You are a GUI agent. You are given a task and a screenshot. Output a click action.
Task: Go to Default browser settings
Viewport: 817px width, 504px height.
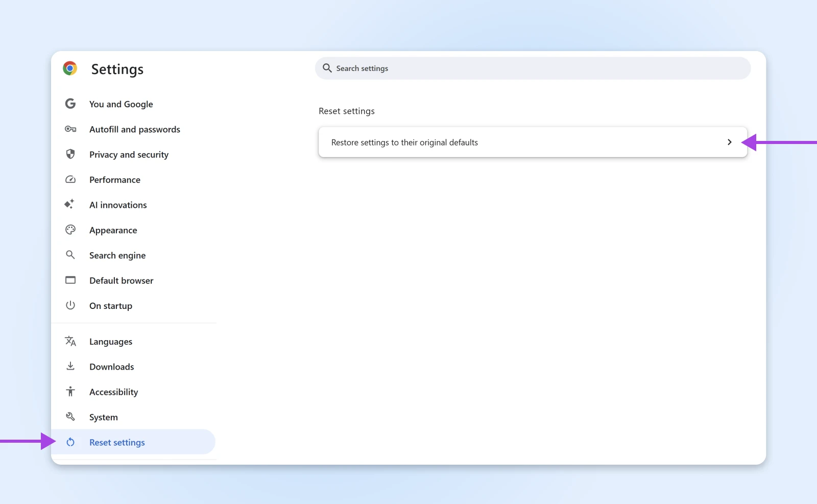point(121,281)
